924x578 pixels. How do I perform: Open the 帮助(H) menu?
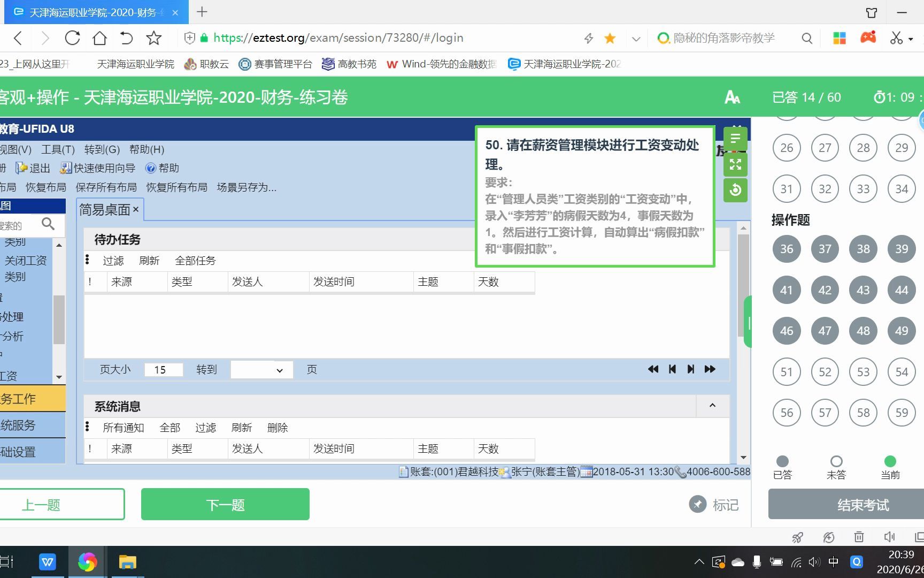click(147, 149)
